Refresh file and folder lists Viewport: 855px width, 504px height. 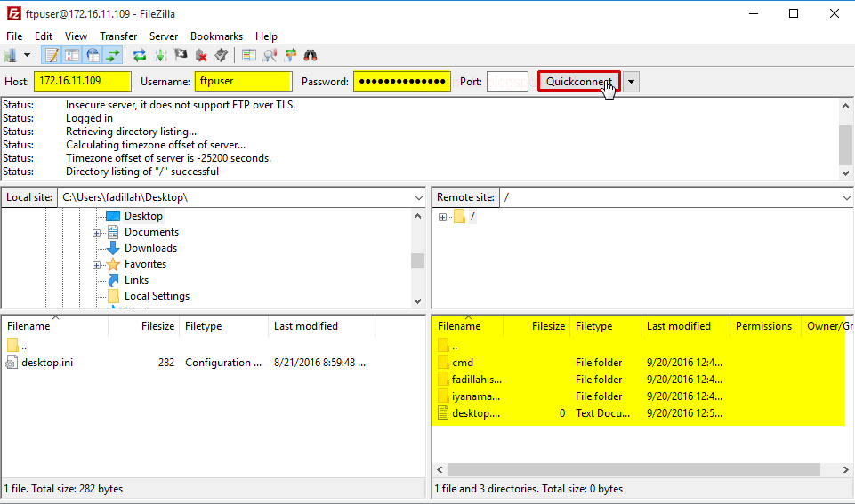pyautogui.click(x=140, y=55)
